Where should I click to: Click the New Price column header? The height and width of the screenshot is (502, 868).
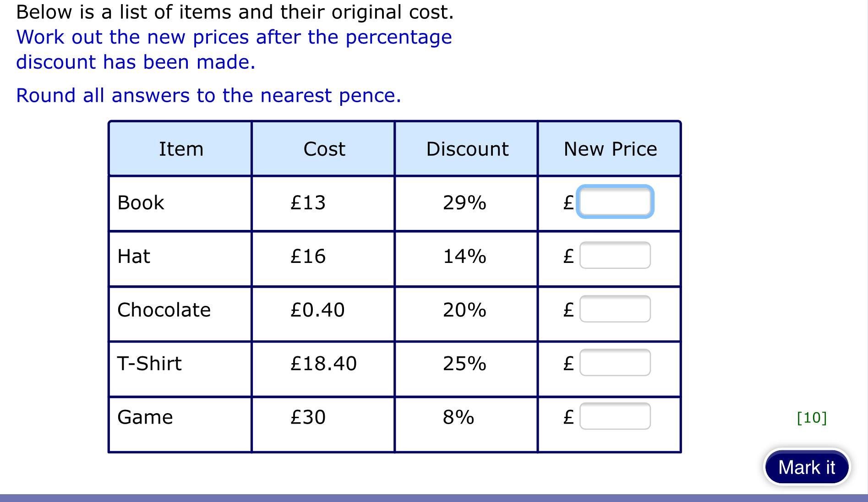click(x=610, y=149)
